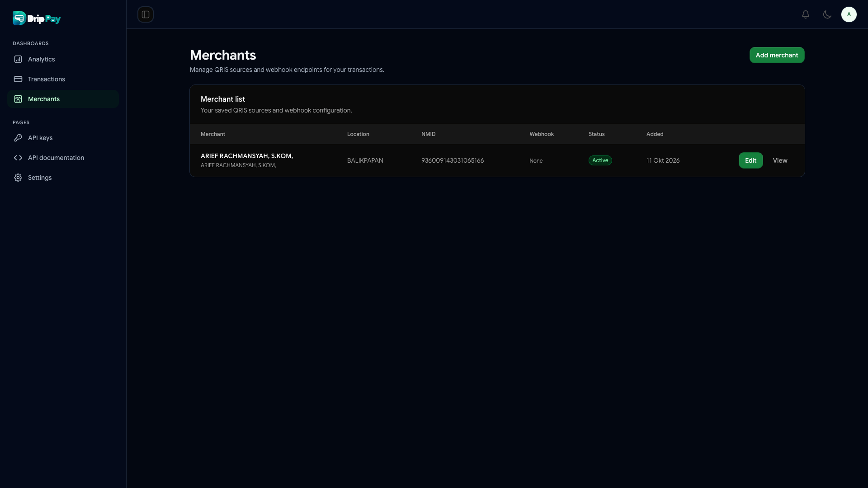Select NMID value 936009143031065166
The image size is (868, 488).
click(x=452, y=160)
